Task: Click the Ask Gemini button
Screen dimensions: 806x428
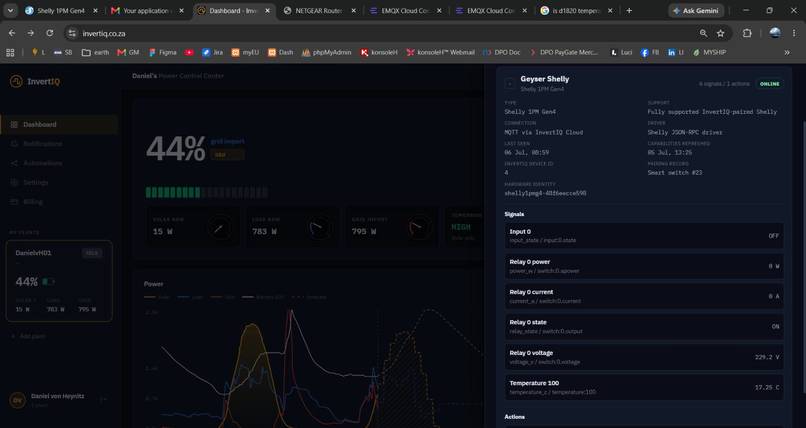Action: pos(696,10)
